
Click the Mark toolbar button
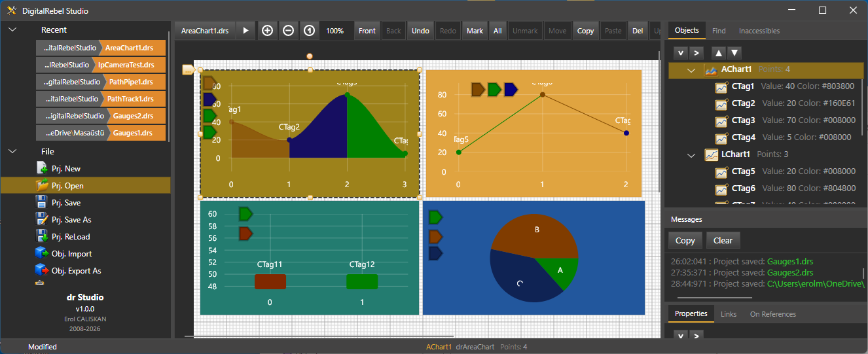475,31
